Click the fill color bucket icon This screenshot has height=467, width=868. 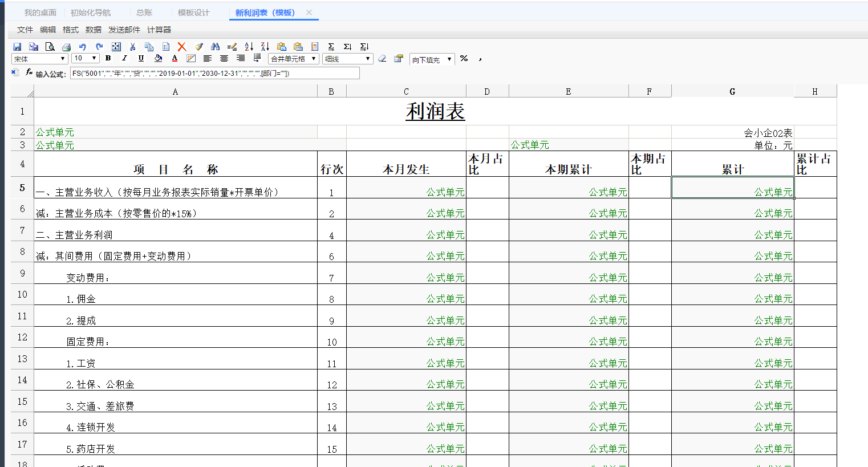(158, 58)
